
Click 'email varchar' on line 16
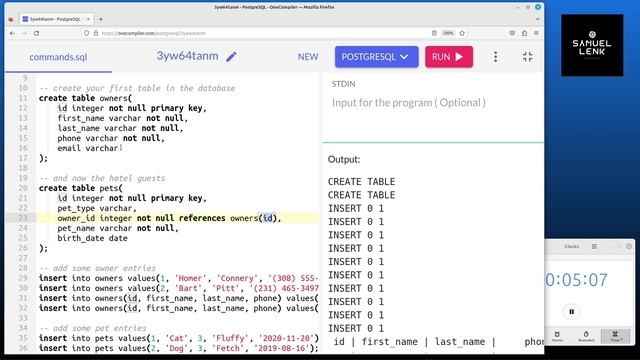[88, 148]
